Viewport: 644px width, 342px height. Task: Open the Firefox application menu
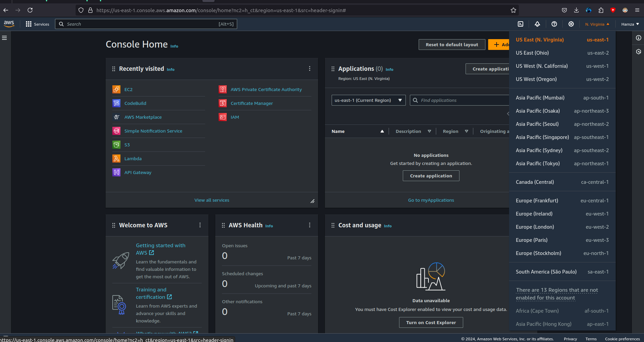[x=637, y=10]
